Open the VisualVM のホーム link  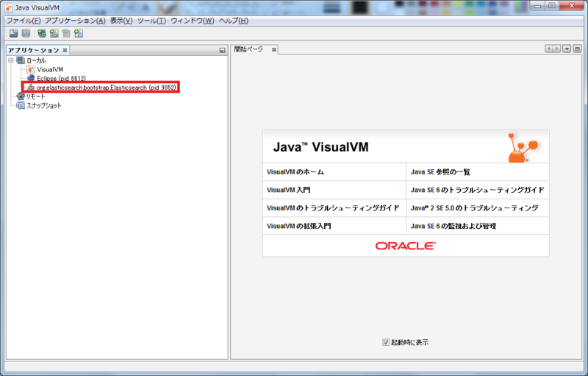tap(295, 172)
